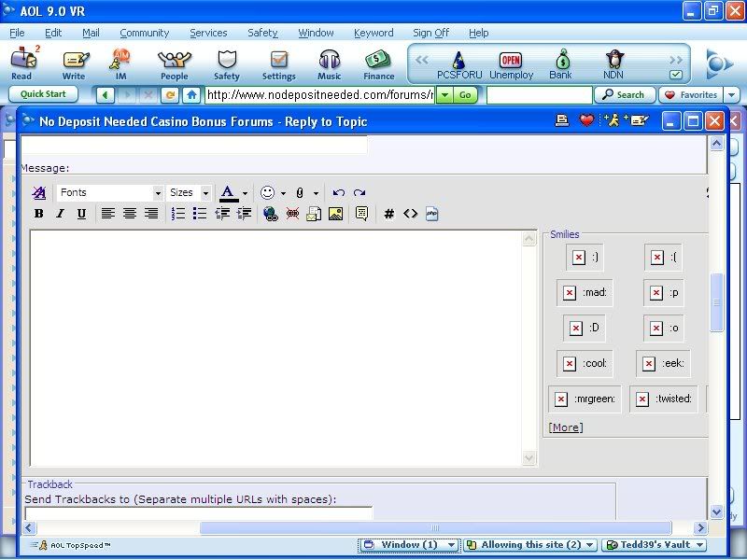Open the People toolbar icon

coord(174,63)
